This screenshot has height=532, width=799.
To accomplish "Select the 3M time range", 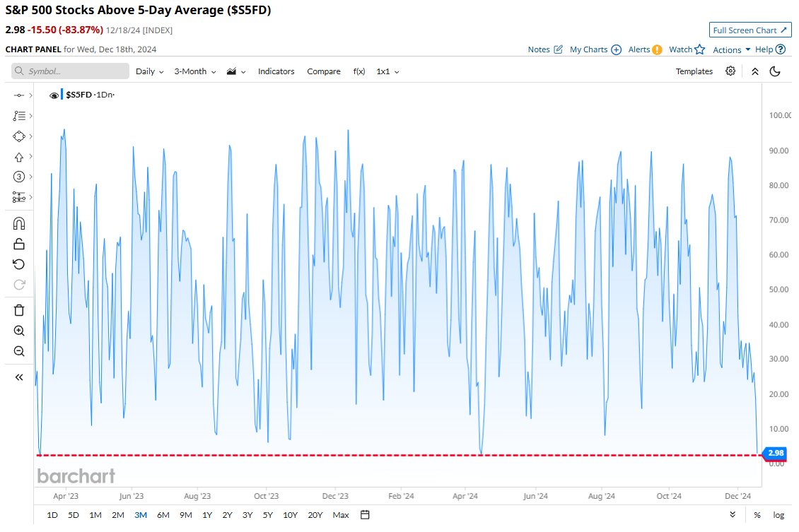I will point(141,515).
